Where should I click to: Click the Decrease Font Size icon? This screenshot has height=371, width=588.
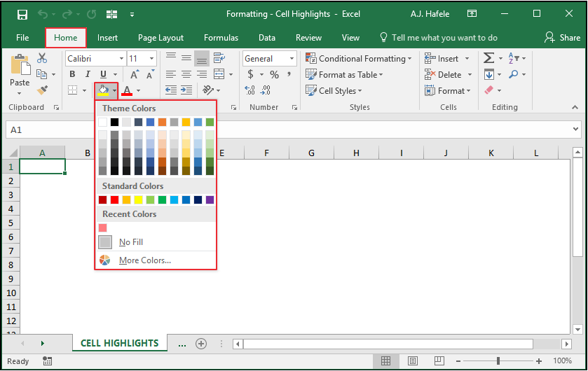coord(150,74)
